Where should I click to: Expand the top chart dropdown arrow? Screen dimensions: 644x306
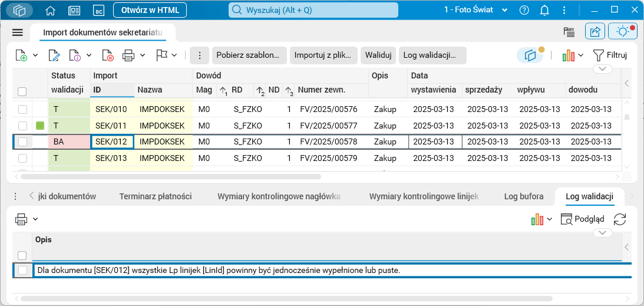tap(581, 55)
